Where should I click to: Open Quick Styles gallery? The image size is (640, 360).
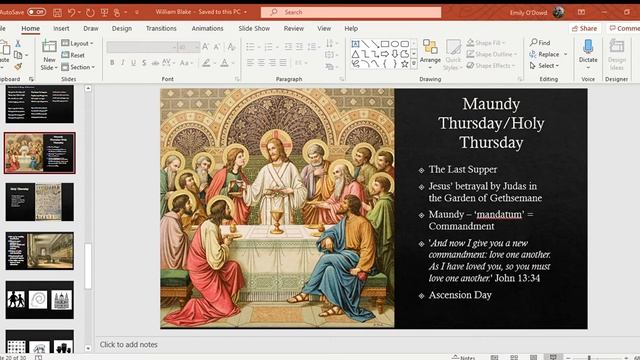[x=453, y=55]
